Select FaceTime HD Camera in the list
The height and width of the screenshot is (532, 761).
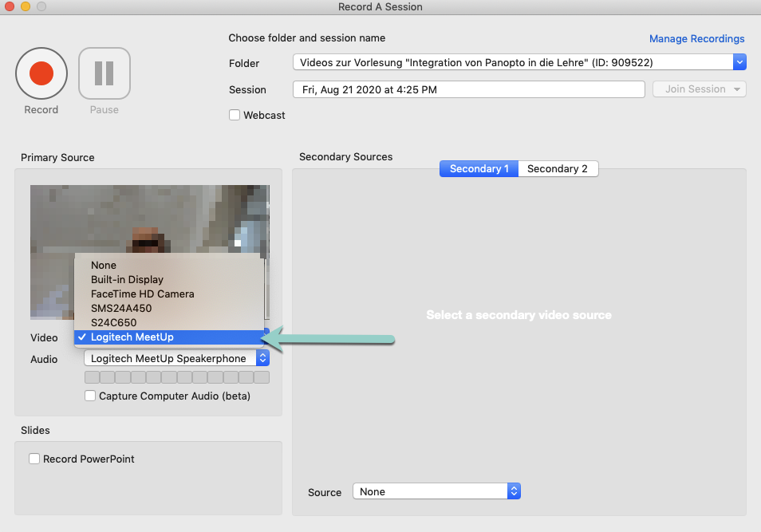pos(142,294)
